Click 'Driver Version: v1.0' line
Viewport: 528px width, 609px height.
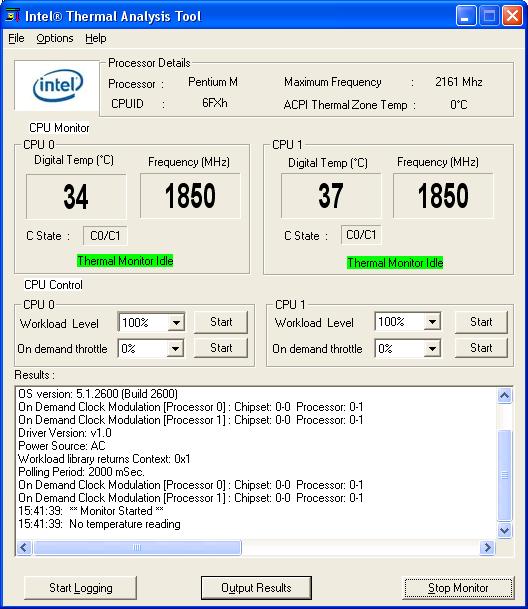click(65, 433)
